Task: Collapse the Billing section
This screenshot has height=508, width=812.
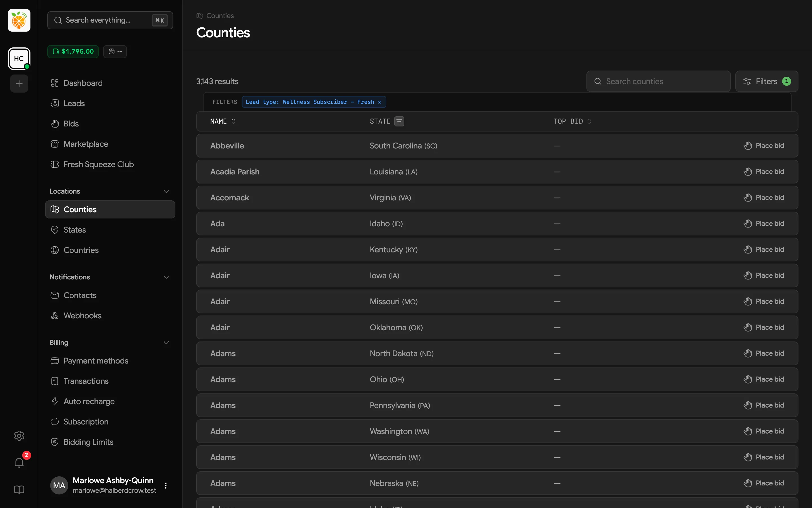Action: (166, 342)
